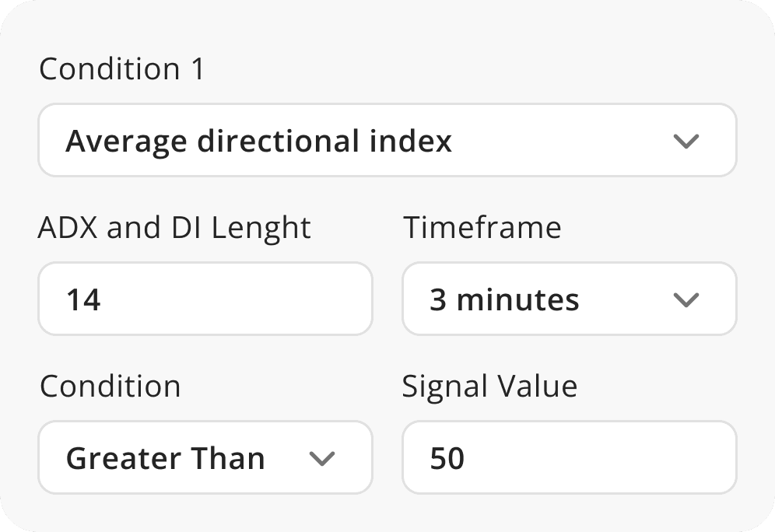Place cursor right after 50 in signal field
The image size is (775, 532).
click(467, 459)
